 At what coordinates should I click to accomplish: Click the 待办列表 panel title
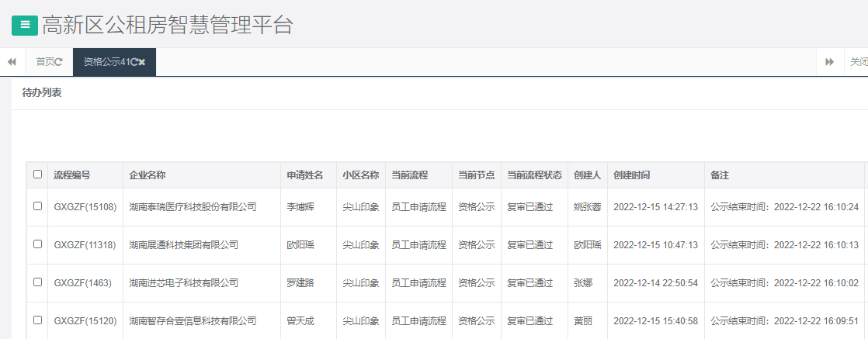pyautogui.click(x=41, y=93)
